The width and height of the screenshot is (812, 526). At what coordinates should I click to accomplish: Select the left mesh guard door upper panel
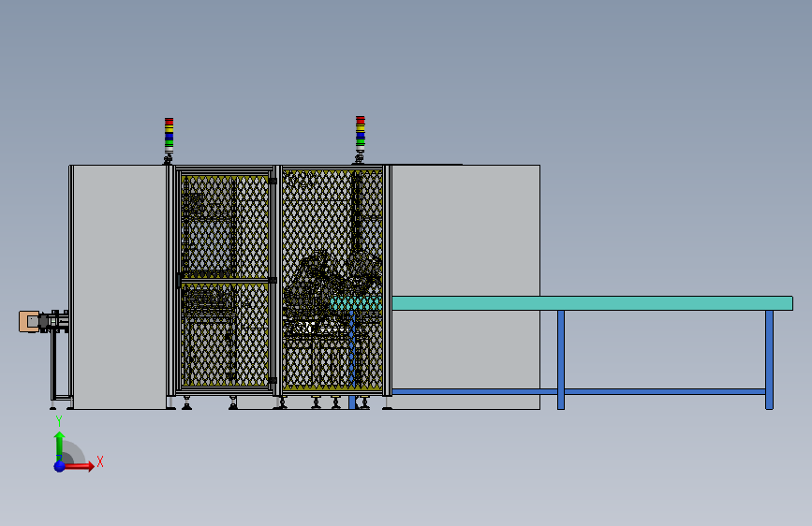tap(224, 226)
